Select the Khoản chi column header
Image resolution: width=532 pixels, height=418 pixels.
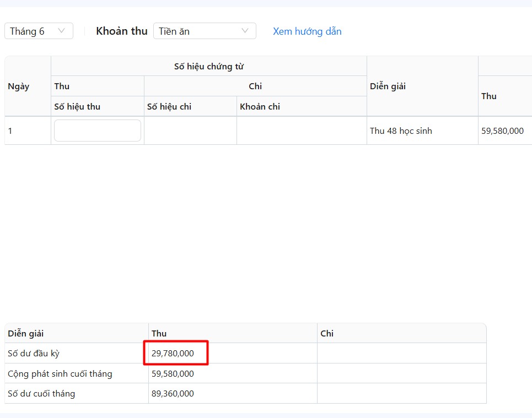pyautogui.click(x=260, y=107)
